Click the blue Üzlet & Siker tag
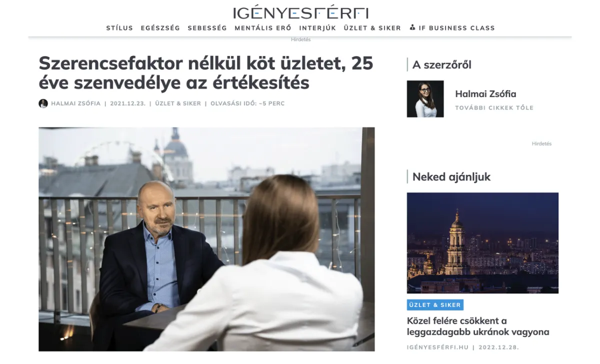The height and width of the screenshot is (364, 600). 435,304
